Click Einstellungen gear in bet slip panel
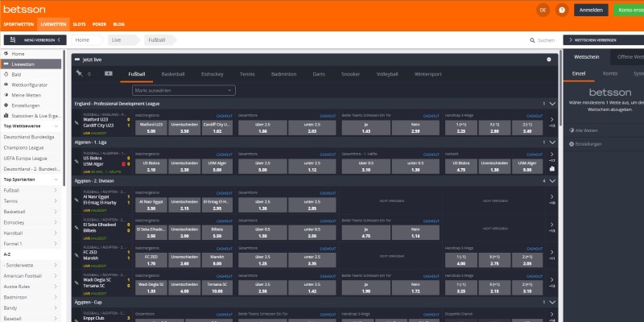Viewport: 644px width, 322px height. tap(572, 144)
